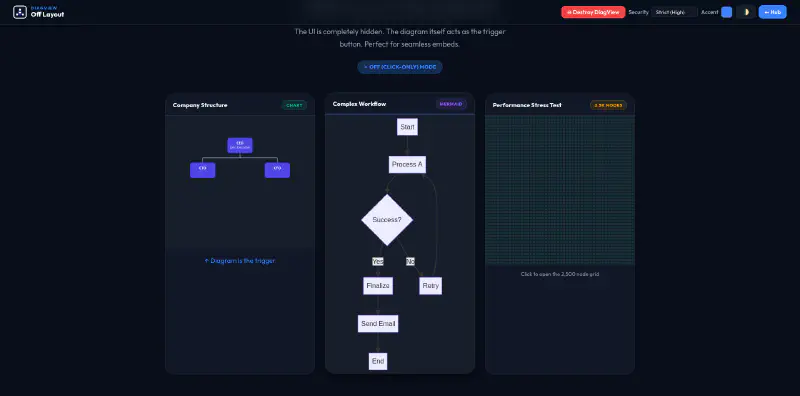Click the Destroy DiagView button
This screenshot has width=800, height=396.
click(593, 12)
